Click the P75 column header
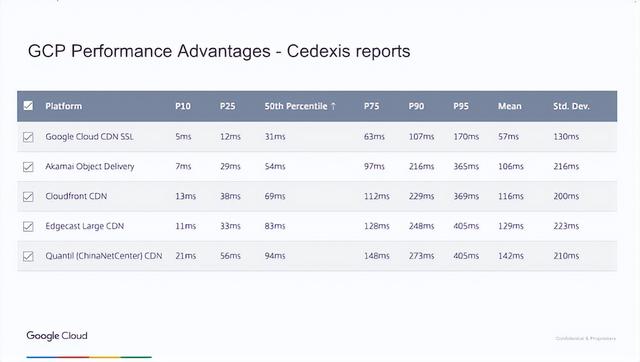Screen dimensions: 640x362 coord(371,106)
